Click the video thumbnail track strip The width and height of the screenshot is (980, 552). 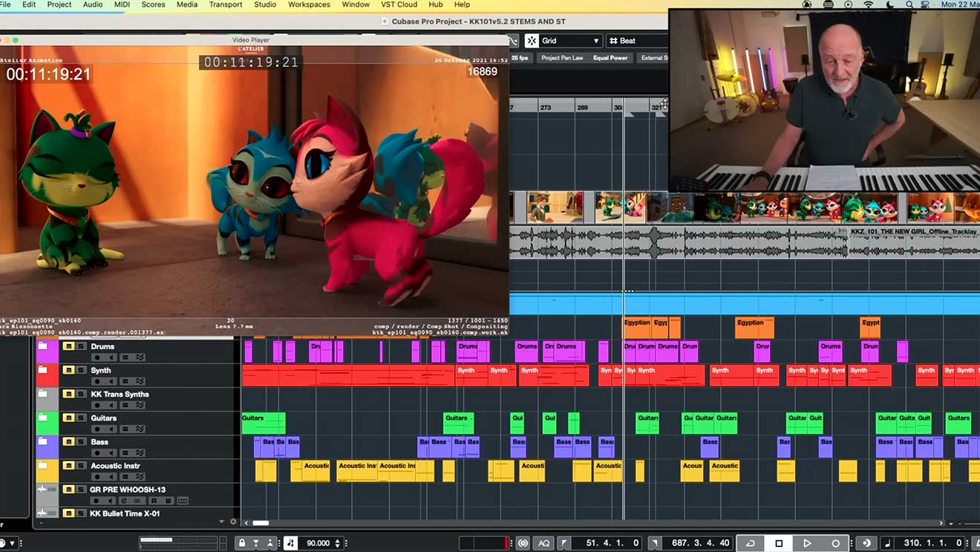(x=745, y=207)
